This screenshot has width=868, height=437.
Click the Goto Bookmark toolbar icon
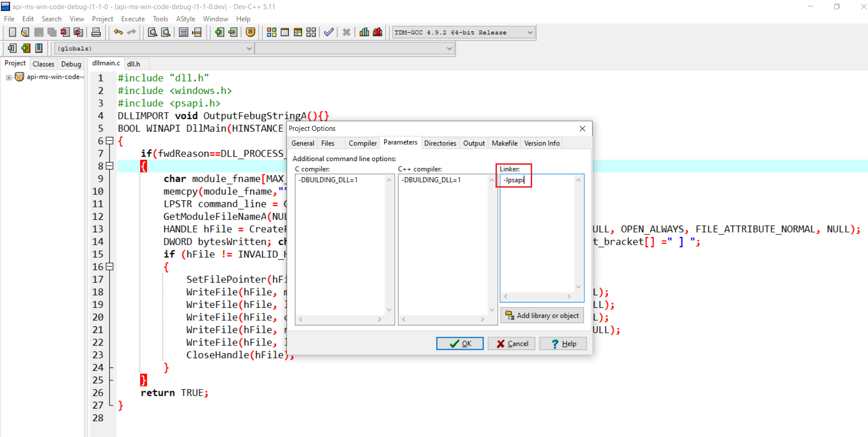39,48
